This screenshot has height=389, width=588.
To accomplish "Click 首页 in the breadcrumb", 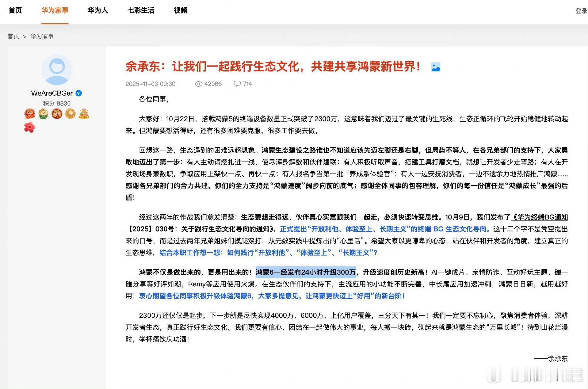I will (13, 36).
